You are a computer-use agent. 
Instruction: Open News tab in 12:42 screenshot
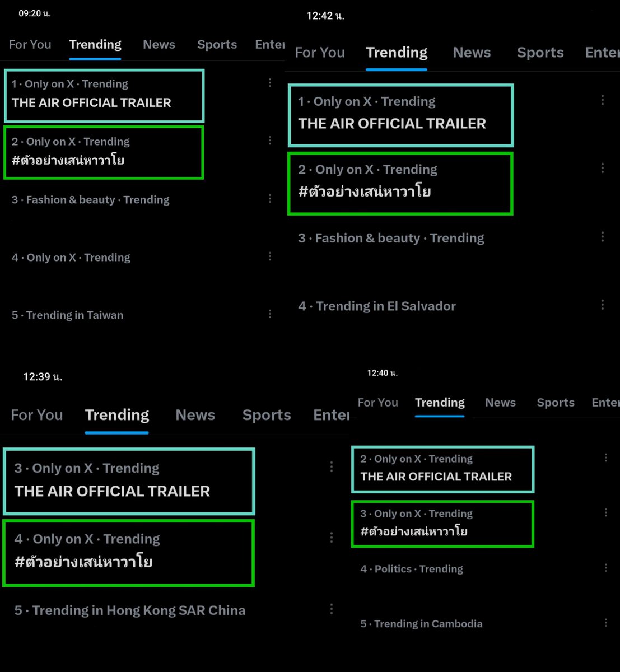point(472,53)
